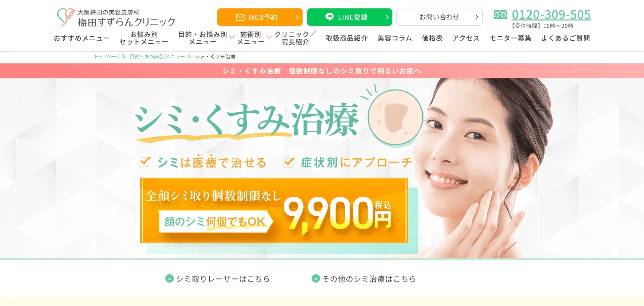Call the 0120-309-505 phone link

coord(551,15)
